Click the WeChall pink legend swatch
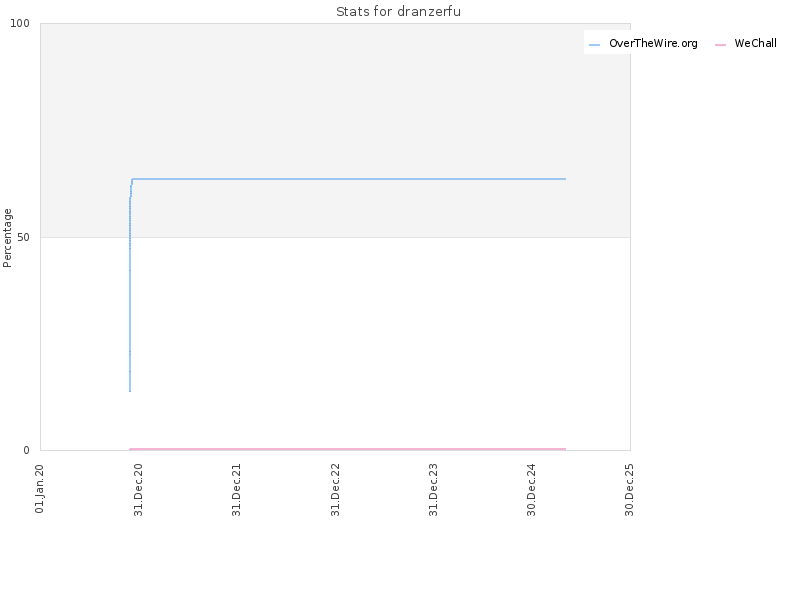Image resolution: width=800 pixels, height=600 pixels. point(720,45)
